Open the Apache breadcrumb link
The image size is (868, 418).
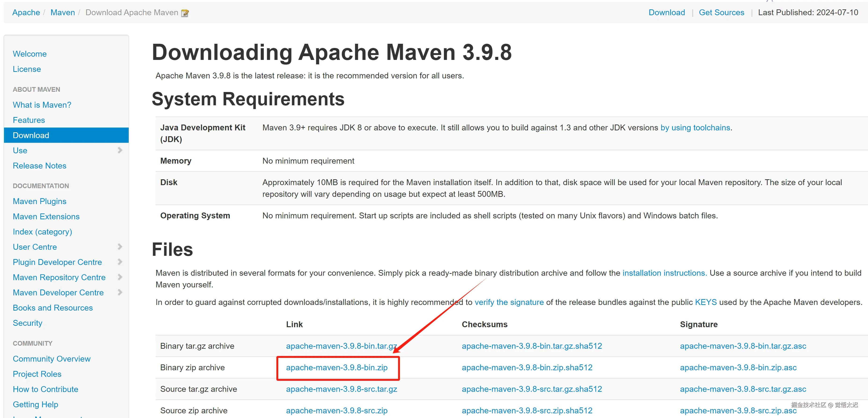click(x=26, y=12)
